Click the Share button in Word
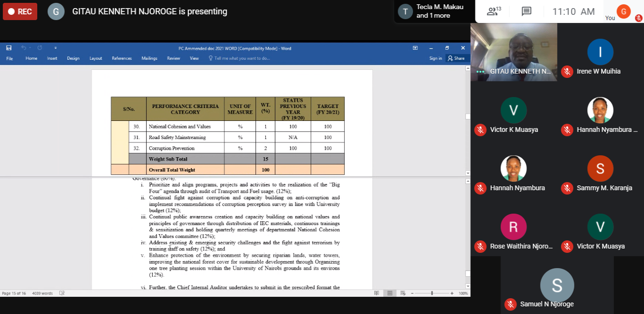The width and height of the screenshot is (644, 314). tap(456, 58)
